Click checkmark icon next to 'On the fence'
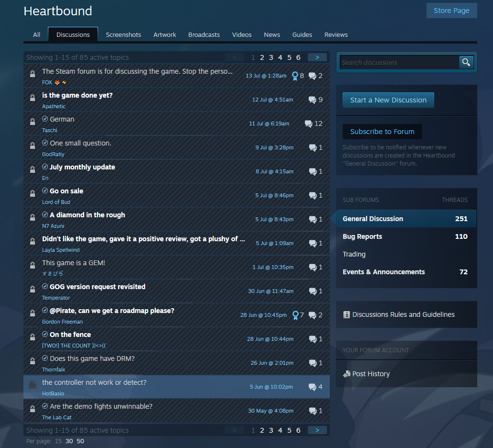This screenshot has height=448, width=493. [45, 334]
